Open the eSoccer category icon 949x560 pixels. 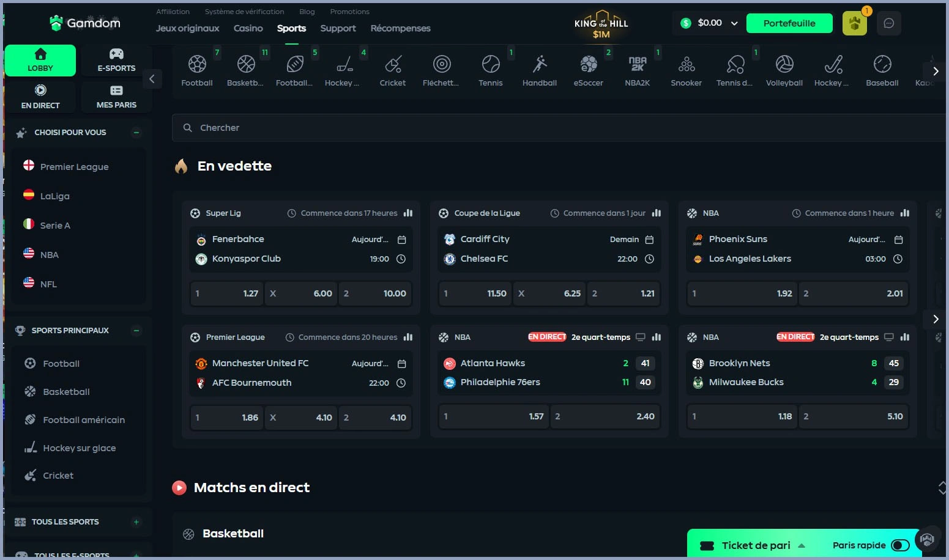589,70
